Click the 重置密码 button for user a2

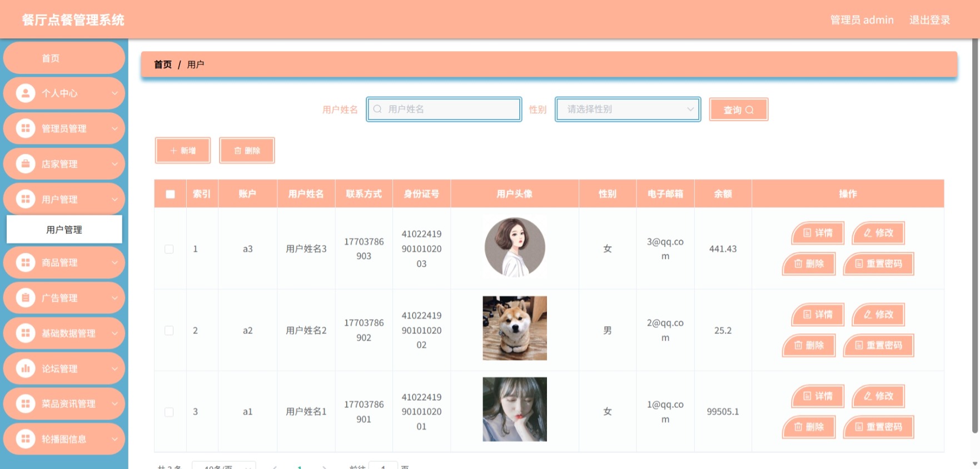(x=878, y=345)
